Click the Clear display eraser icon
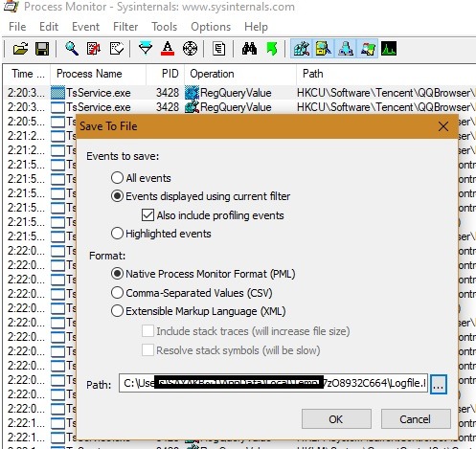This screenshot has width=476, height=449. coord(117,49)
